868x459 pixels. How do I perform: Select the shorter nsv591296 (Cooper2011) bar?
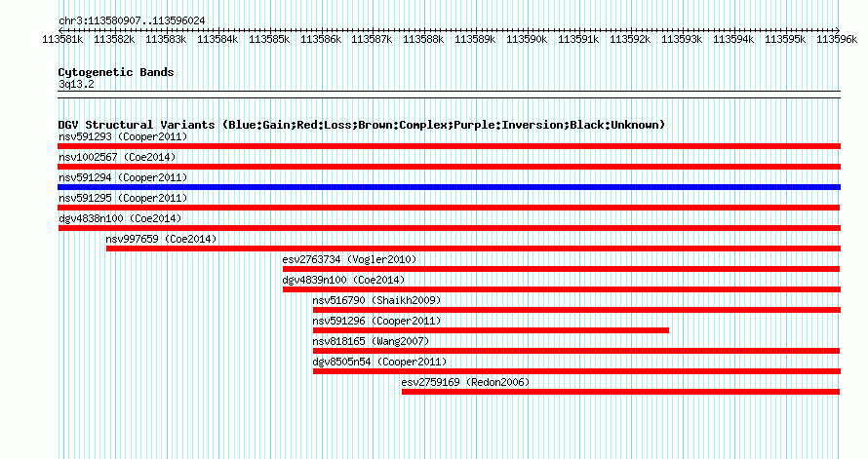(491, 330)
